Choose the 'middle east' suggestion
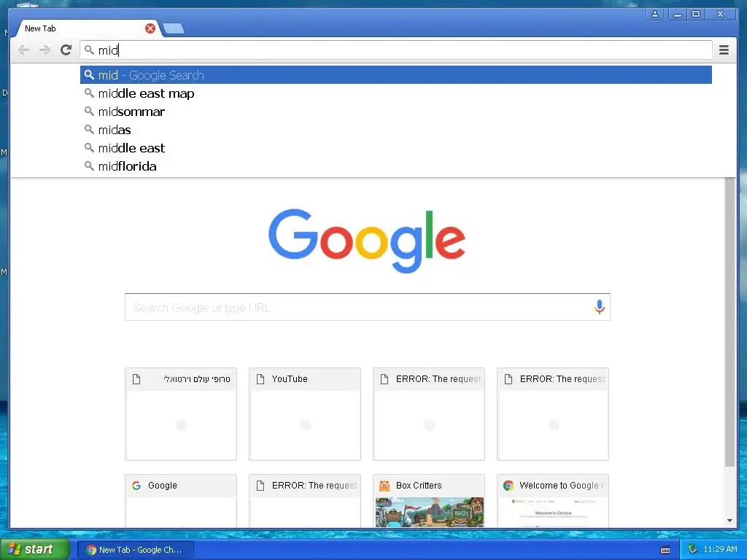The image size is (747, 560). 396,148
